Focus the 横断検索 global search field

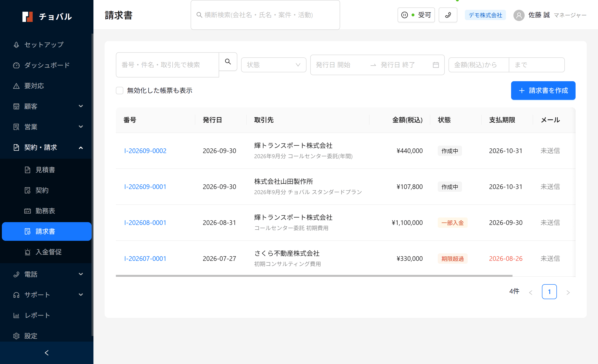point(265,15)
